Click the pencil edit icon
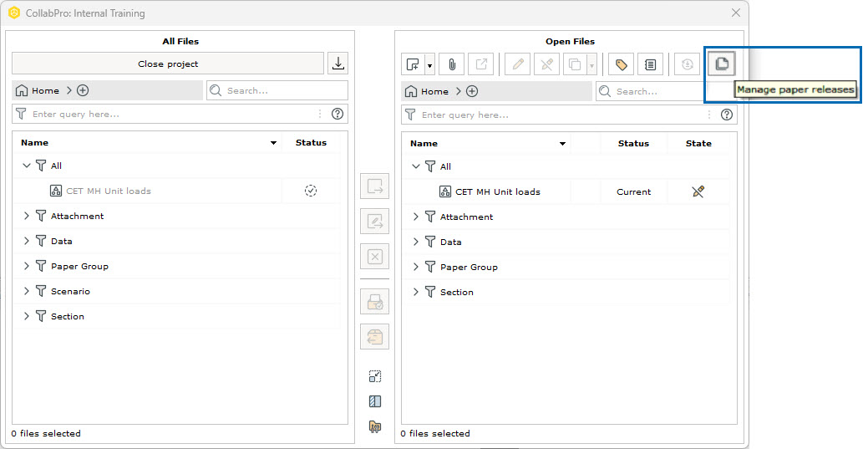 (518, 65)
